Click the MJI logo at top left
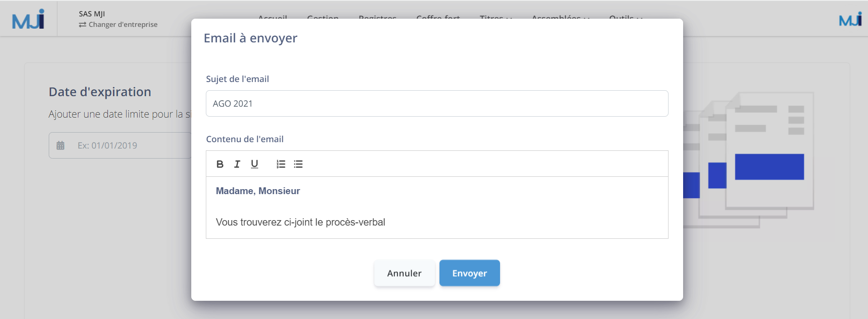 [x=28, y=19]
